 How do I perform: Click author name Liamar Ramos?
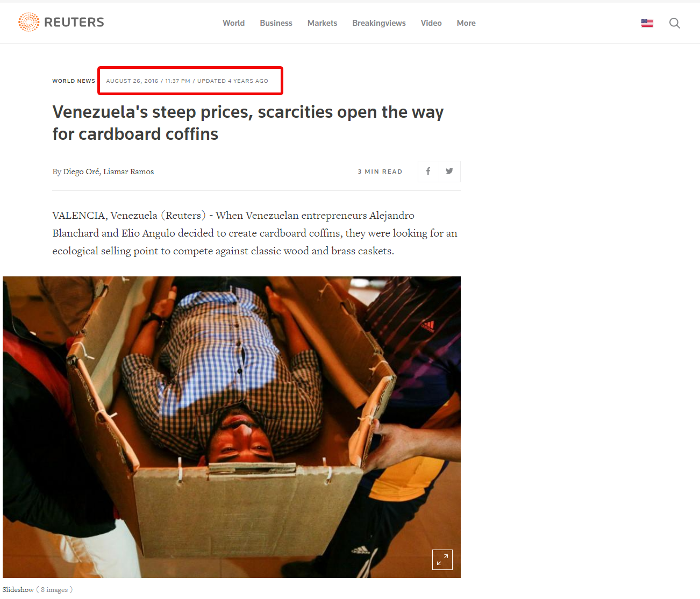coord(128,172)
